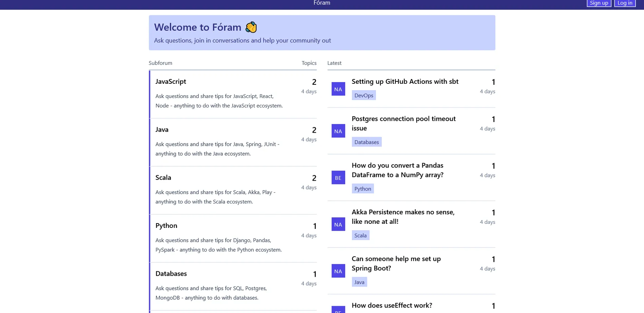Click the NA avatar beside Akka Persistence topic
644x313 pixels.
[x=338, y=224]
